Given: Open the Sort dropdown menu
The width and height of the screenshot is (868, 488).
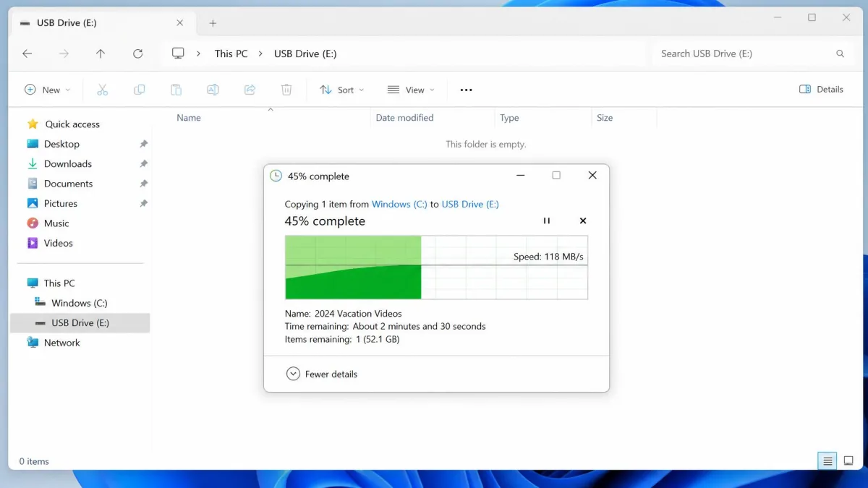Looking at the screenshot, I should pyautogui.click(x=342, y=90).
